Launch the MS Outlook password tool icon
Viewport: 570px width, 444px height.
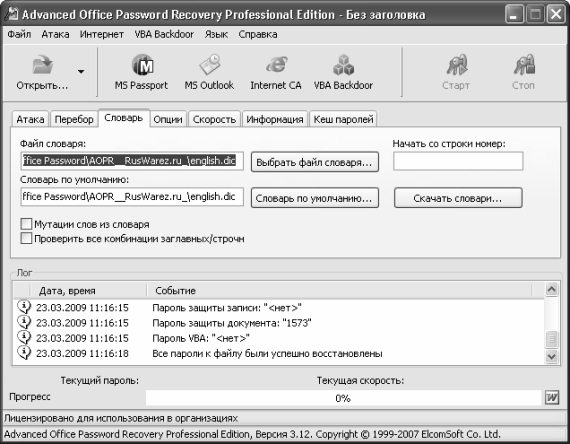click(x=210, y=65)
